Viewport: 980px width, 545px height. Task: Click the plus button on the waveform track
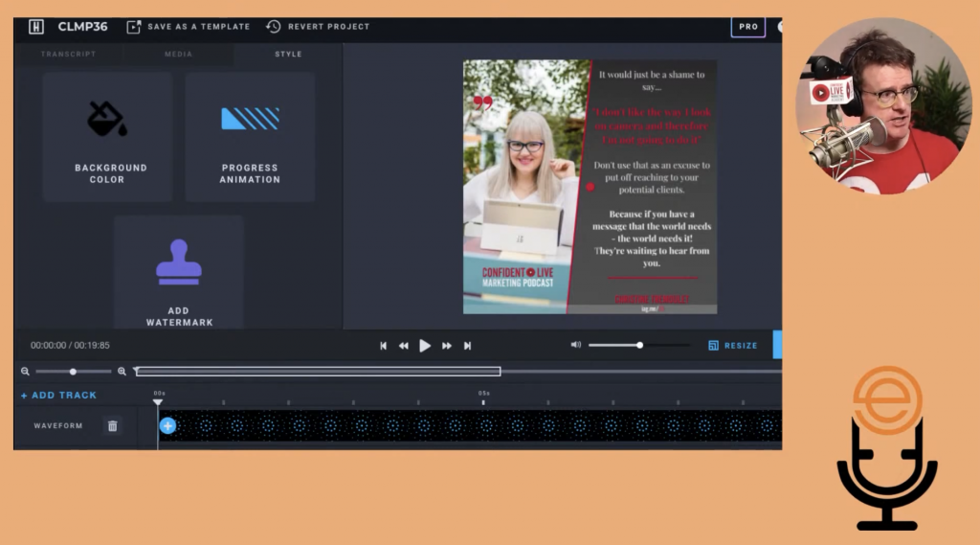click(167, 426)
